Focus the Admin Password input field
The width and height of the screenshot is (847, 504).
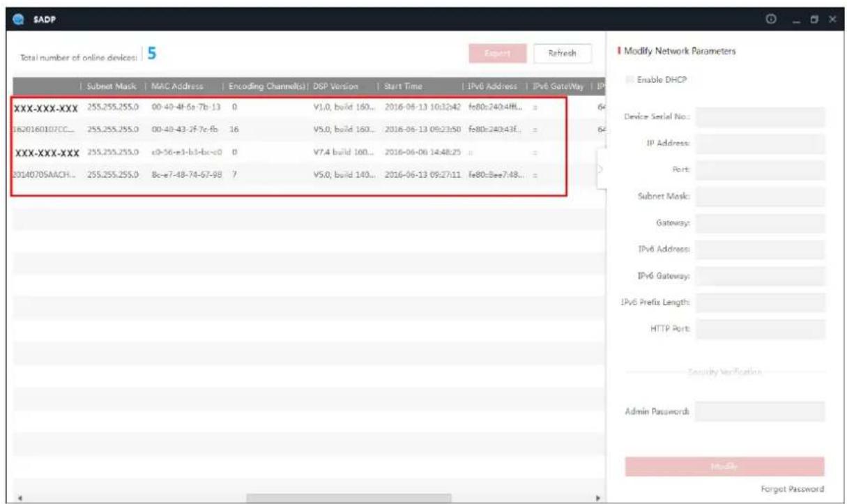(760, 411)
